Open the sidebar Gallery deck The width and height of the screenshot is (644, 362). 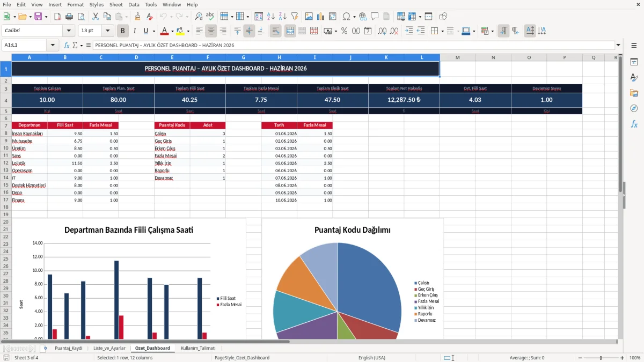(634, 93)
